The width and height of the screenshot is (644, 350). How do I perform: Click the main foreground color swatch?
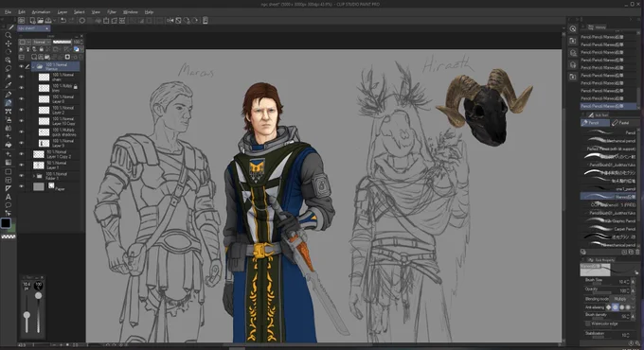point(6,223)
